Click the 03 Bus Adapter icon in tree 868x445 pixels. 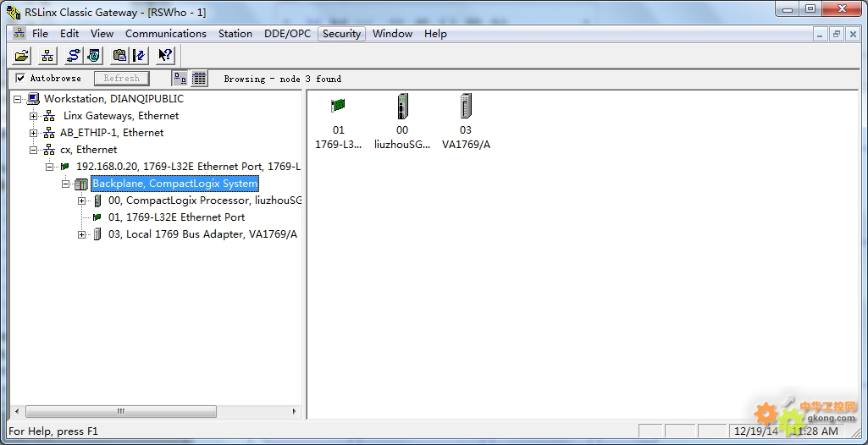coord(97,234)
